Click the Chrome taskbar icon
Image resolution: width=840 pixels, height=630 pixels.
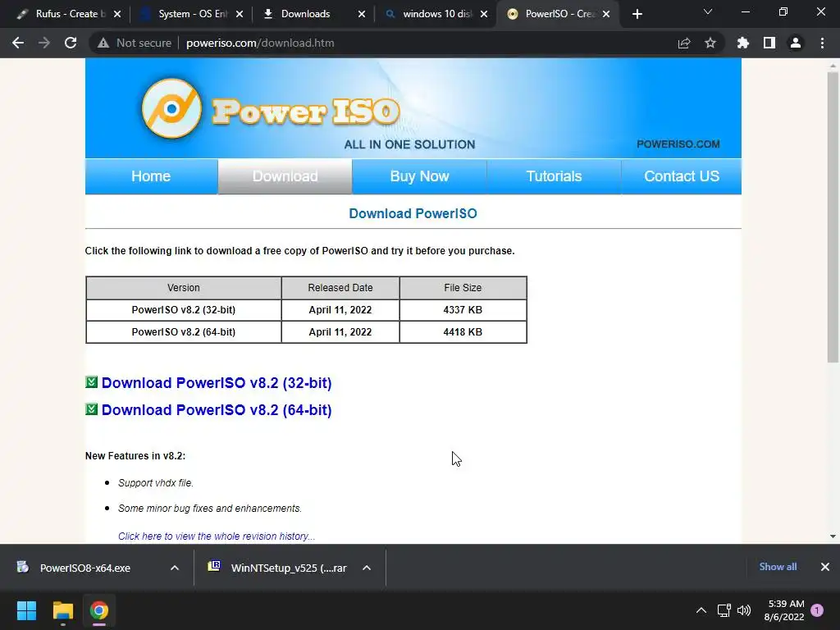tap(99, 610)
